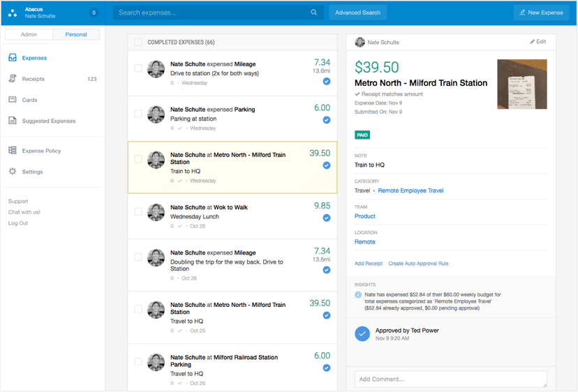This screenshot has width=578, height=392.
Task: Click the Create Auto Approval Rule link
Action: click(x=418, y=264)
